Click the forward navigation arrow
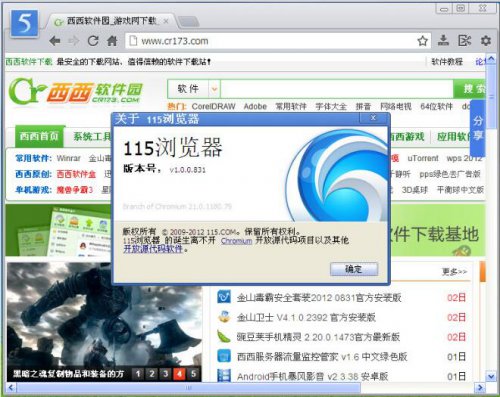This screenshot has height=397, width=500. pyautogui.click(x=74, y=41)
